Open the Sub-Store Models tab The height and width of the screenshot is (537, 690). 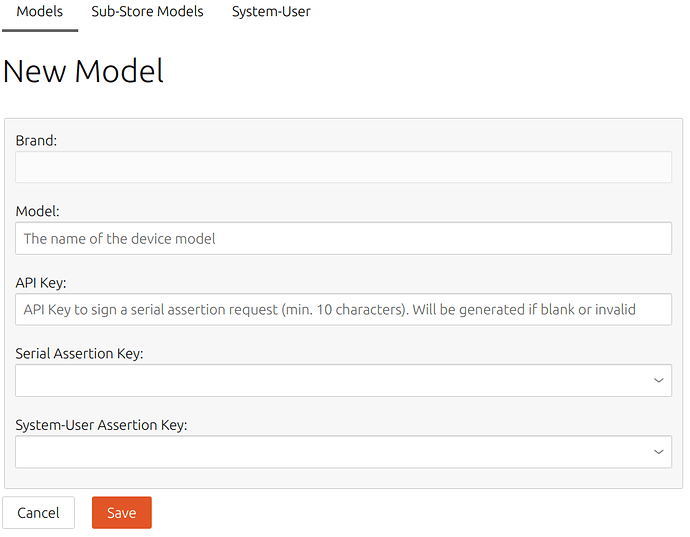tap(147, 12)
